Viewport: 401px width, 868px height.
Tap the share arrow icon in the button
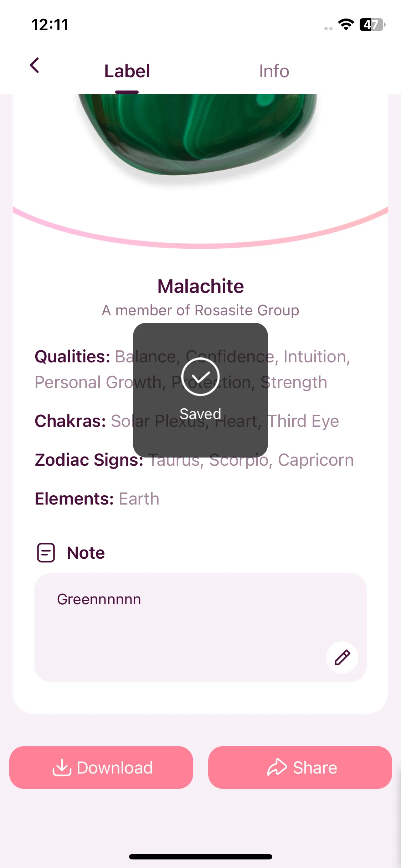coord(277,767)
